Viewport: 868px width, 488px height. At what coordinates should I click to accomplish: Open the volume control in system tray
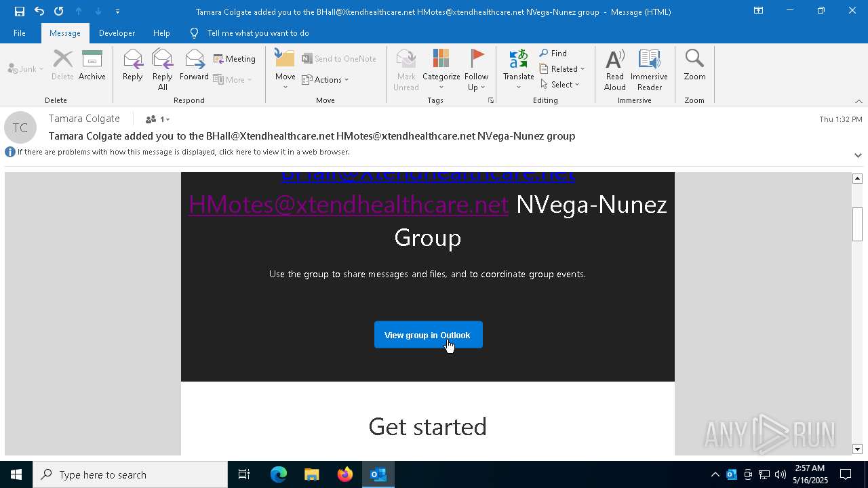click(780, 474)
